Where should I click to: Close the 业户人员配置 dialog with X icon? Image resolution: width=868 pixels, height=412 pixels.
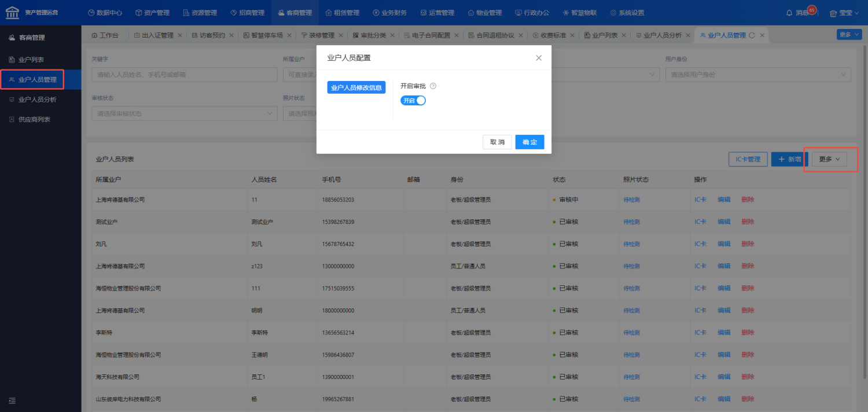point(539,58)
